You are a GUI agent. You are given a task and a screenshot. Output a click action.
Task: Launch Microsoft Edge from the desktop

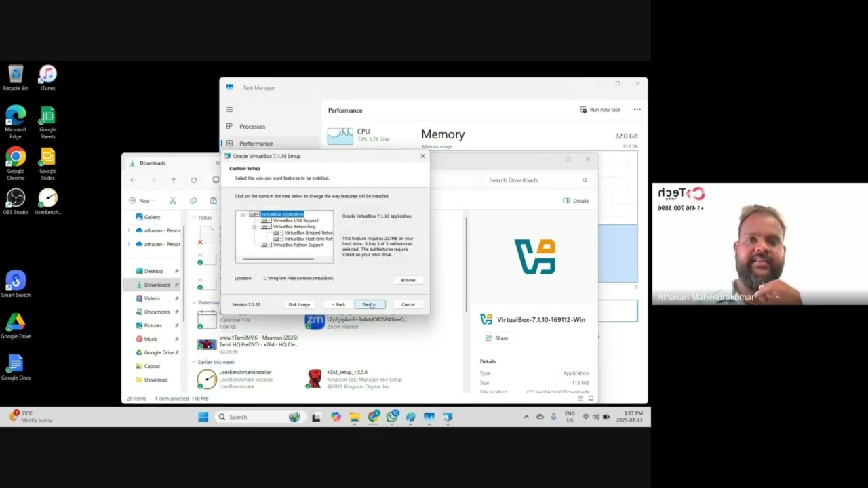pyautogui.click(x=16, y=122)
